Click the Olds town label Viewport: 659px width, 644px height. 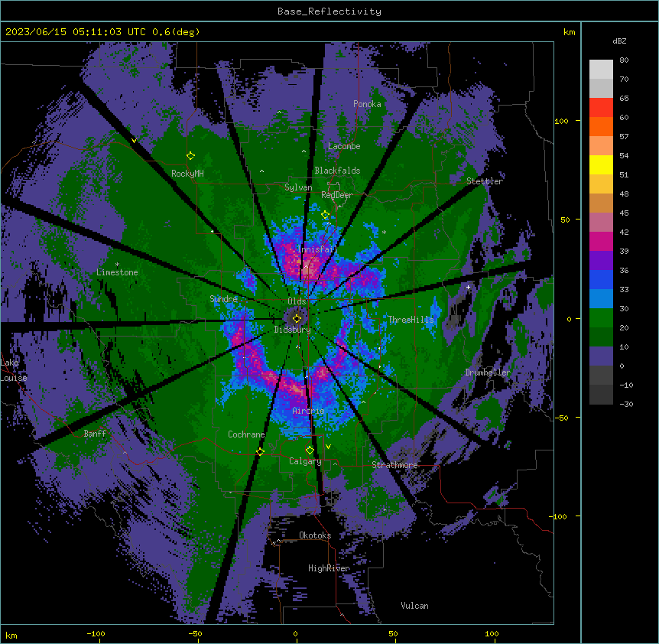[297, 301]
